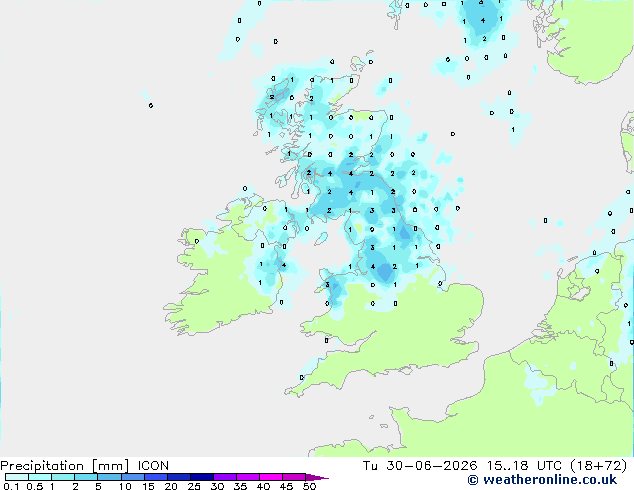Image resolution: width=634 pixels, height=490 pixels.
Task: Click the '(18+72)' forecast run text
Action: (x=598, y=466)
